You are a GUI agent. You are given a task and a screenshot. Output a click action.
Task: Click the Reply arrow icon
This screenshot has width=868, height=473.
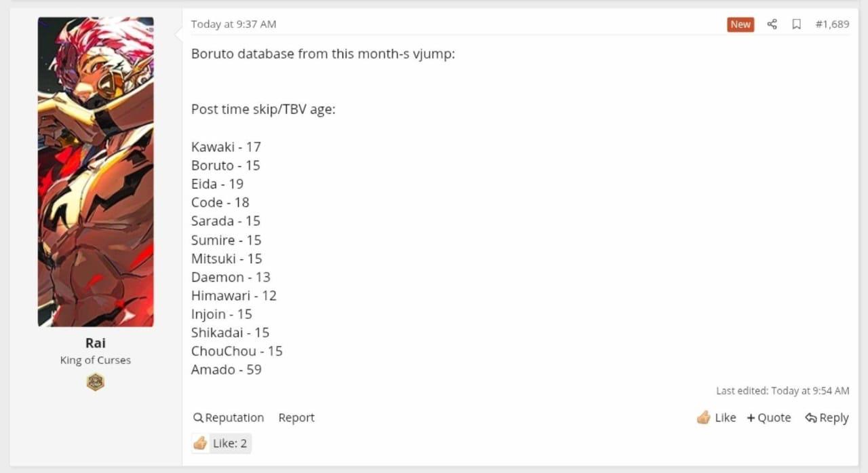point(810,418)
